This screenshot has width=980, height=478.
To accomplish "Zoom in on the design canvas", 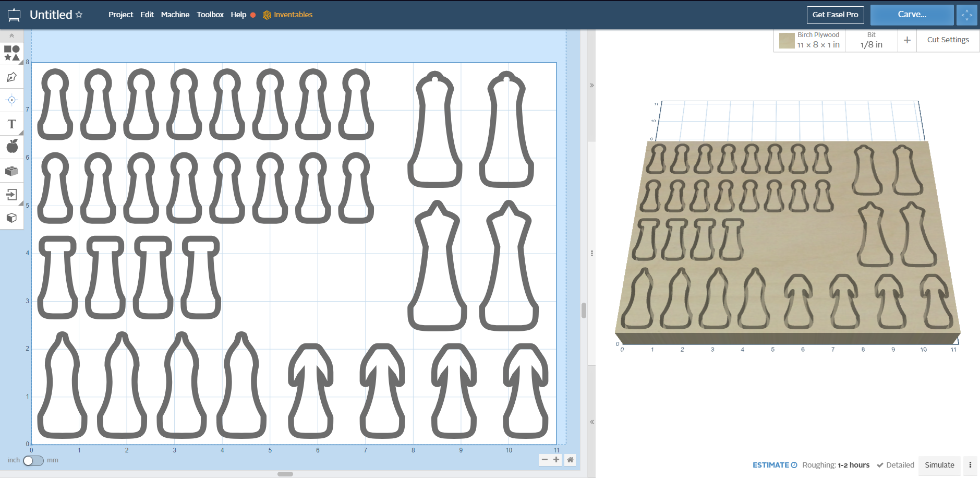I will point(556,460).
